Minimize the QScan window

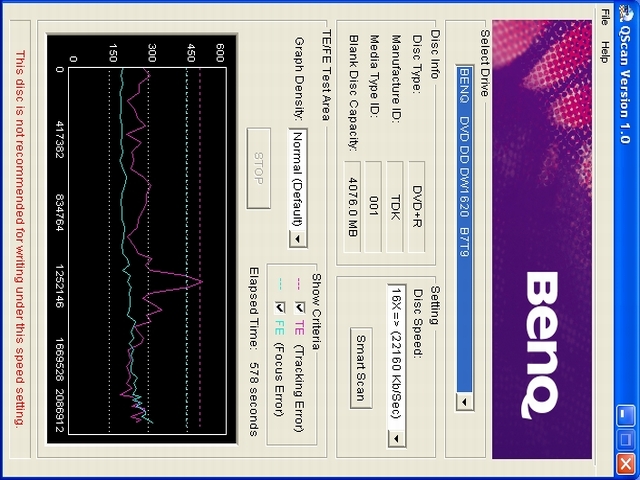tap(625, 414)
